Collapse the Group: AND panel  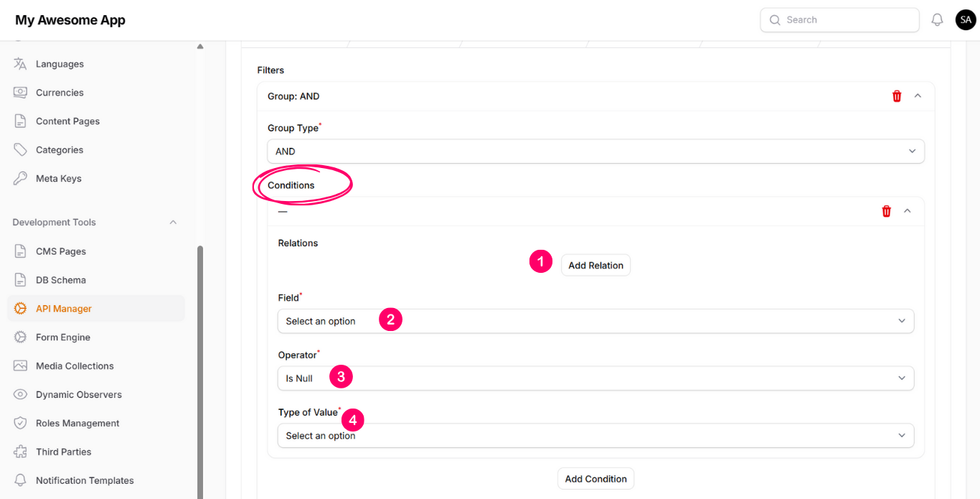[x=918, y=96]
